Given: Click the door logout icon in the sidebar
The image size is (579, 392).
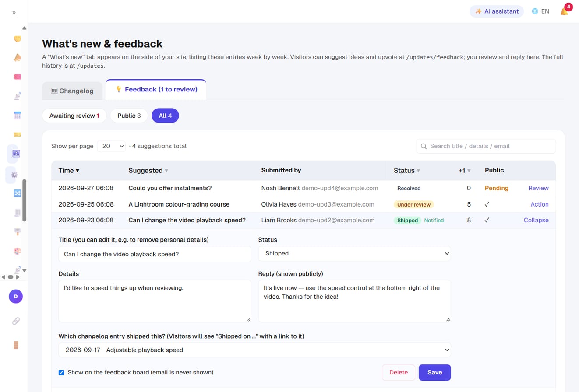Looking at the screenshot, I should coord(16,345).
